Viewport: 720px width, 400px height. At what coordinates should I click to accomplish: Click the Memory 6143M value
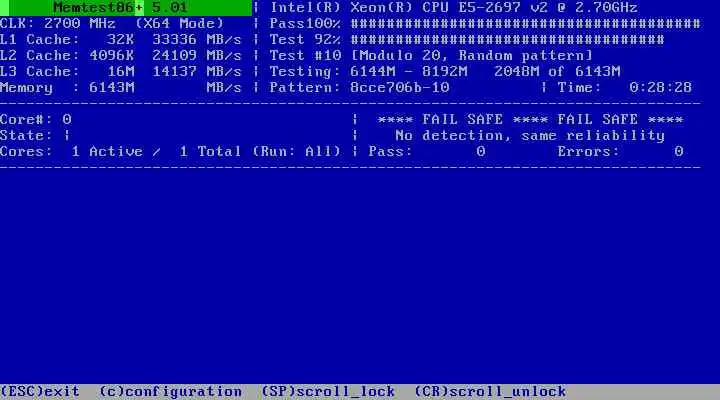(112, 88)
